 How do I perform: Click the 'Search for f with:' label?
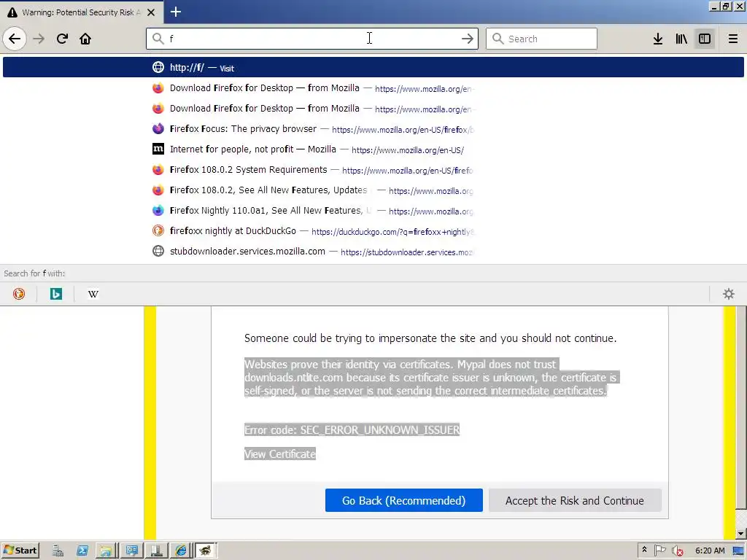pyautogui.click(x=34, y=273)
